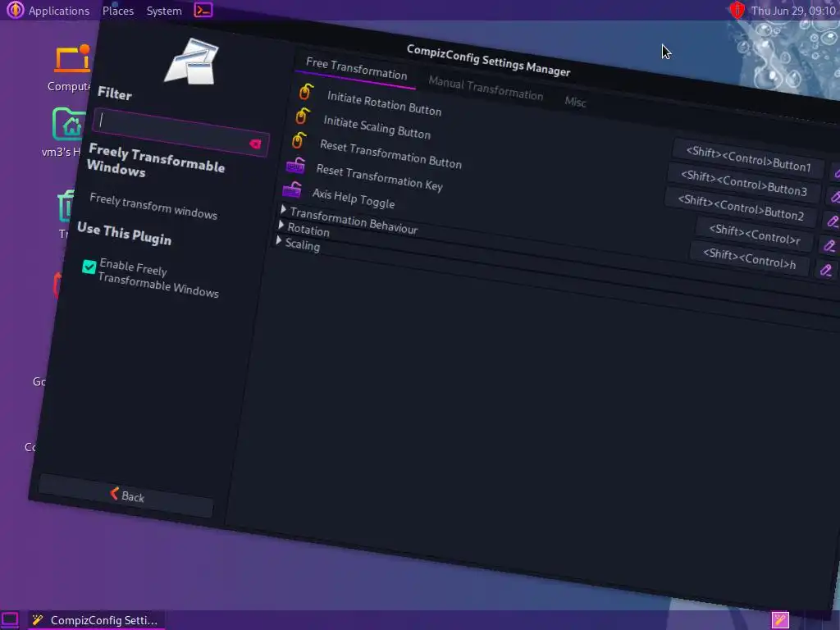Click the <Shift><Control>Button3 binding button
This screenshot has width=840, height=630.
pos(743,183)
